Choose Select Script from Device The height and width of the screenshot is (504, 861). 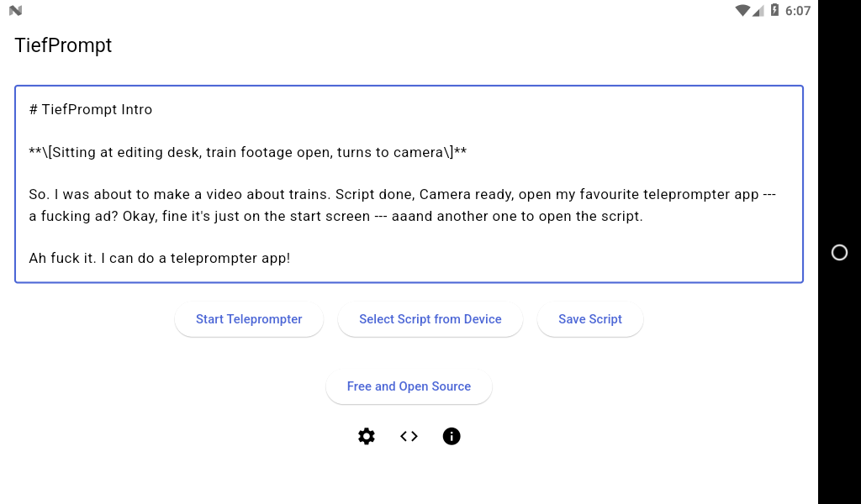tap(430, 319)
